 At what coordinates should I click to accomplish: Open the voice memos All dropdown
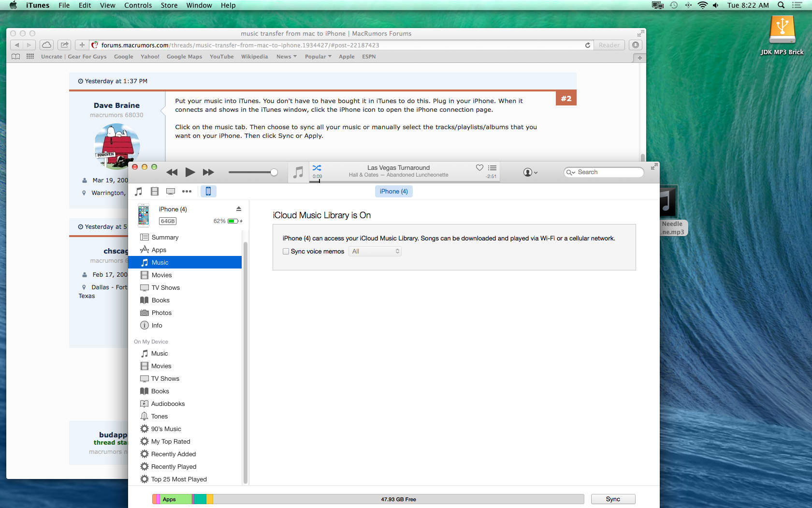pyautogui.click(x=375, y=252)
